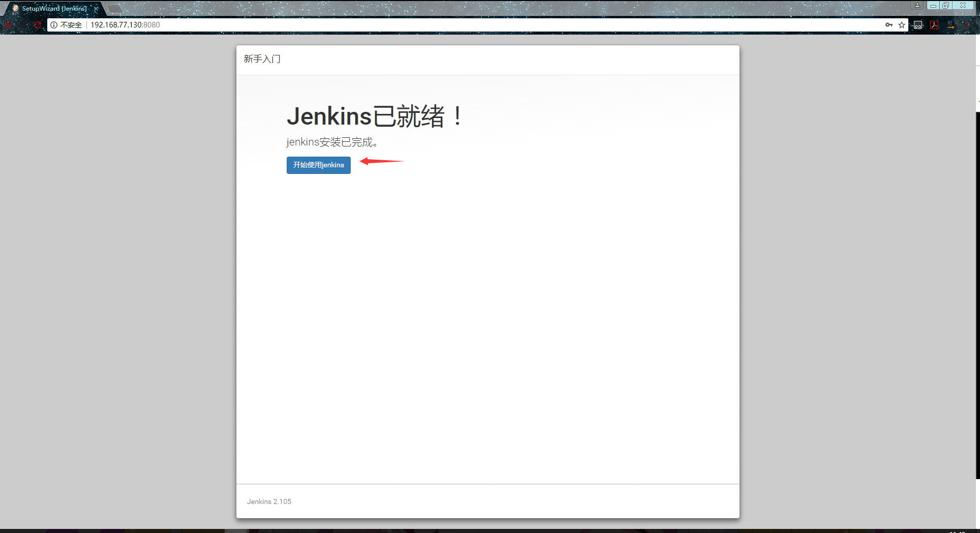Image resolution: width=980 pixels, height=533 pixels.
Task: Click the jenkins安装已完成。 text
Action: click(332, 142)
